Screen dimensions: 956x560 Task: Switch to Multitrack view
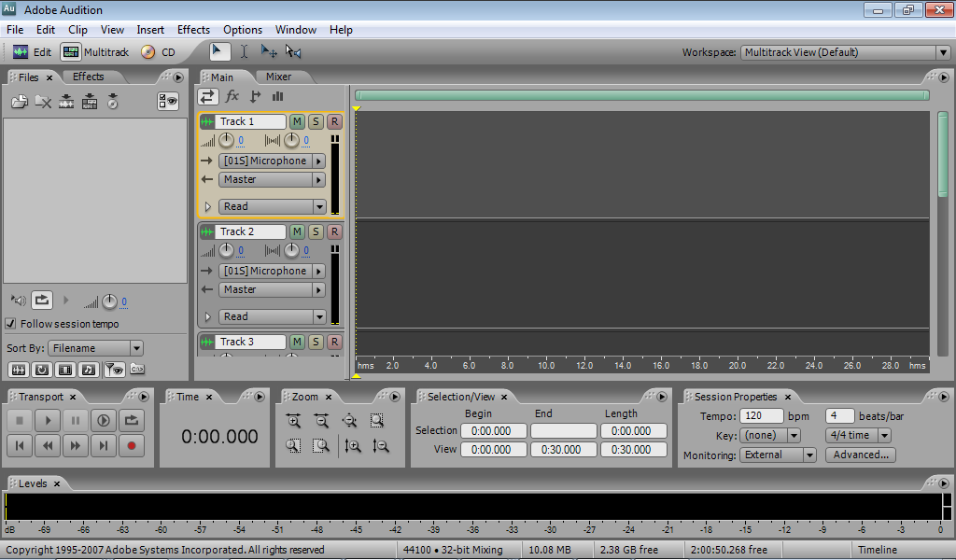tap(95, 51)
